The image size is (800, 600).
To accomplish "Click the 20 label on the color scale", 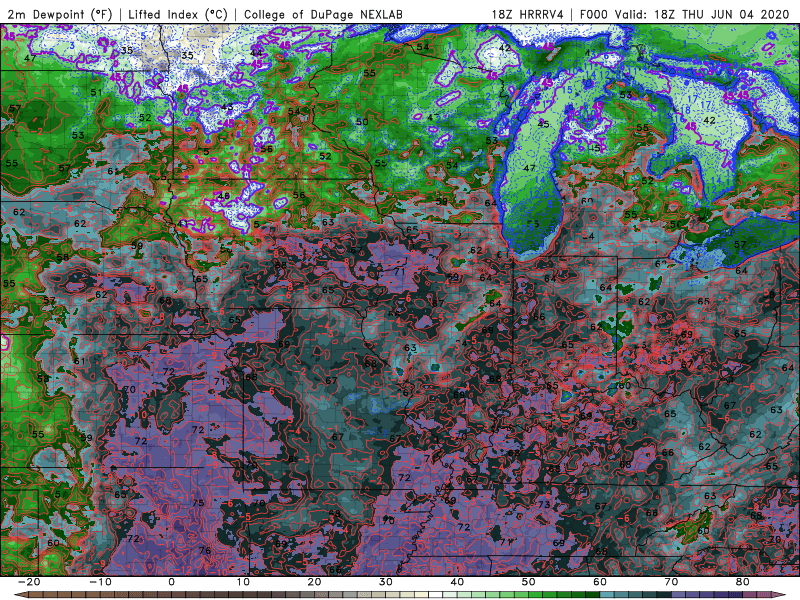I will tap(314, 582).
